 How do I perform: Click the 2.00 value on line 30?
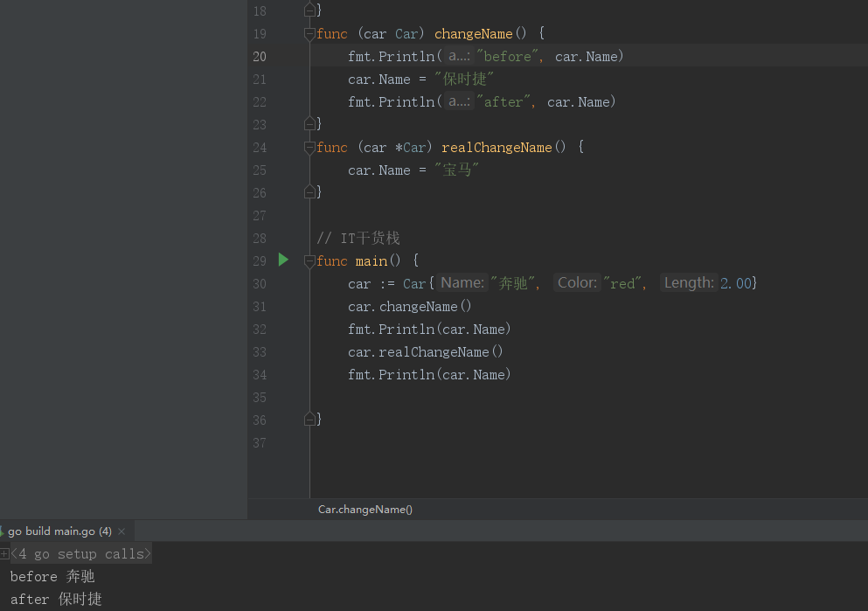[736, 283]
